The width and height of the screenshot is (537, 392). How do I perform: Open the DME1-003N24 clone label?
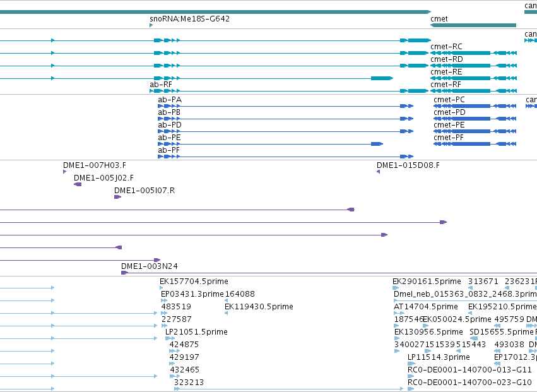point(150,266)
